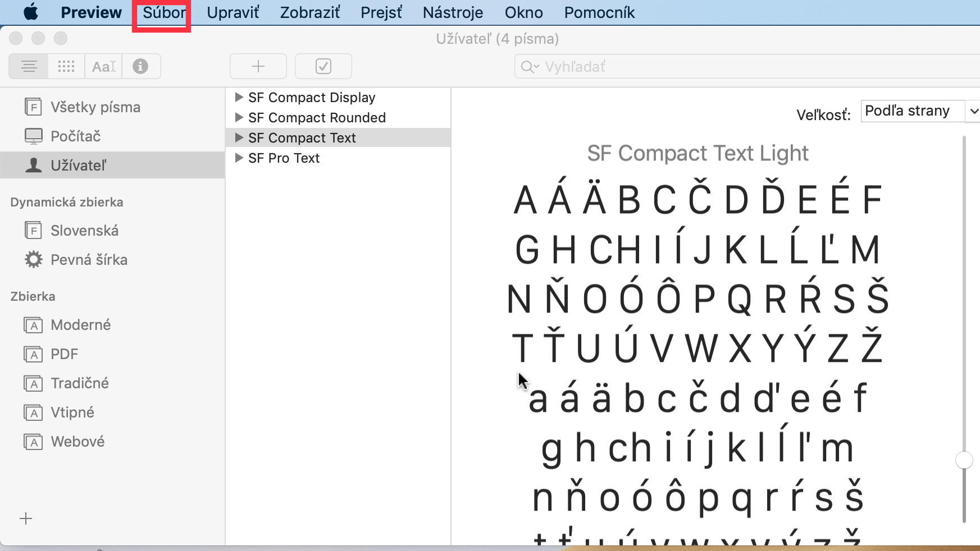Open the Preview application menu
The height and width of the screenshot is (551, 980).
(x=91, y=12)
